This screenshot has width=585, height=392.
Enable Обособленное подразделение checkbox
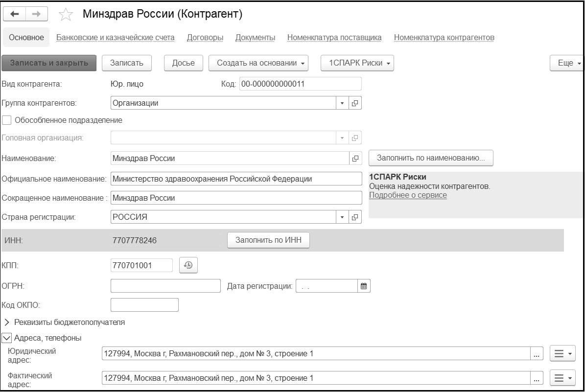click(7, 120)
